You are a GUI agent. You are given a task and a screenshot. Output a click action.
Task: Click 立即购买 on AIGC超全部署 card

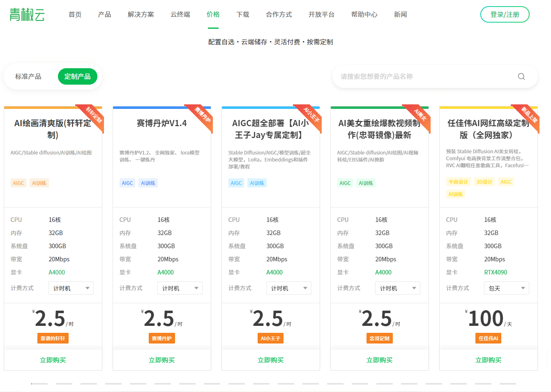click(271, 360)
